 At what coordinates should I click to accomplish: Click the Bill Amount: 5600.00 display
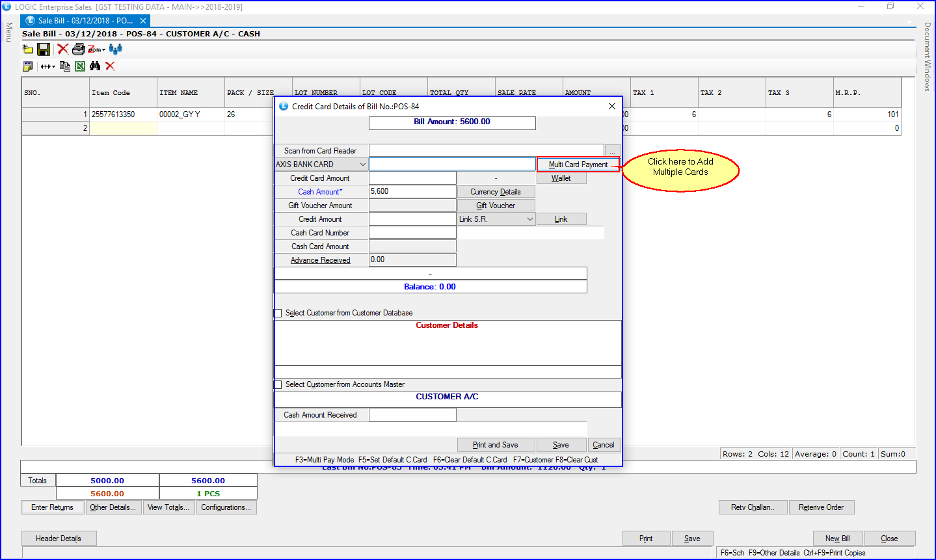point(452,122)
